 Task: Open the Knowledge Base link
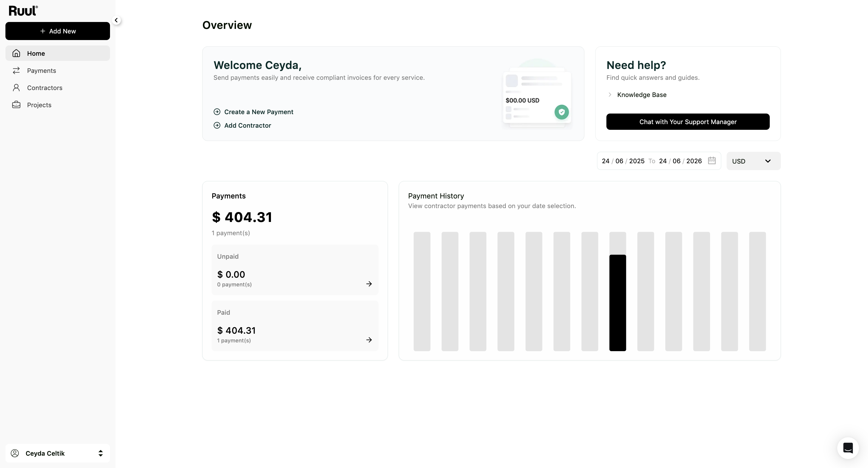point(642,95)
